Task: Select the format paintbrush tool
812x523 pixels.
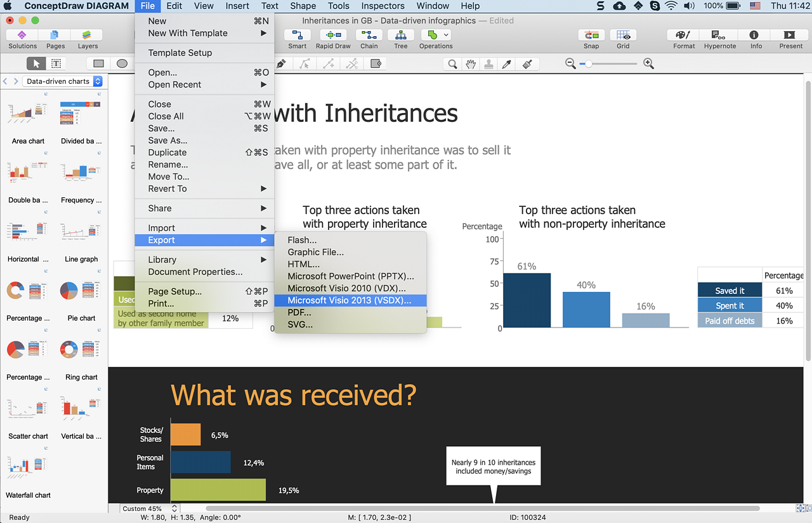Action: point(527,64)
